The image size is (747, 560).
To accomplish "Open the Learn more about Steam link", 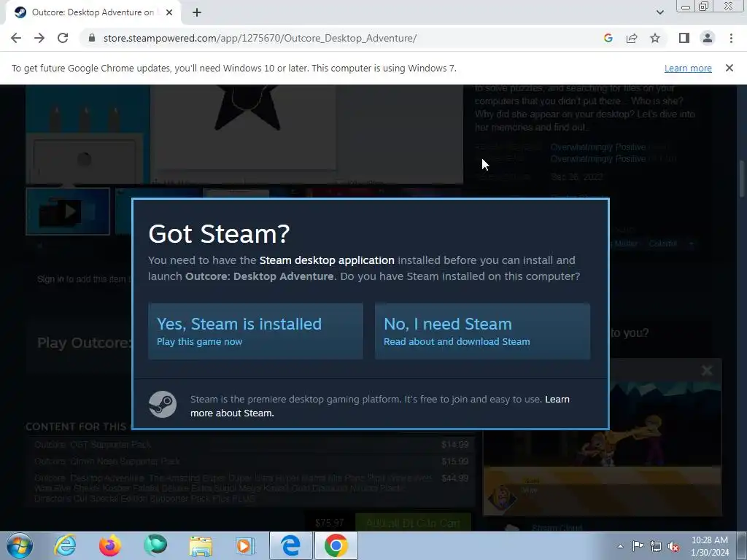I will pos(379,406).
